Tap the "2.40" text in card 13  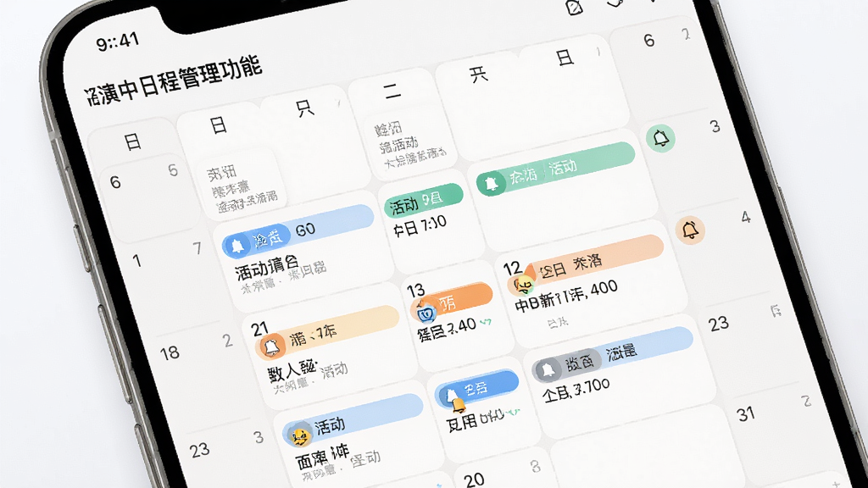point(460,326)
